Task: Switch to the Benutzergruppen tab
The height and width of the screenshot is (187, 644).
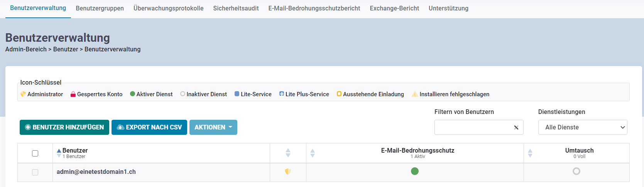Action: tap(100, 8)
